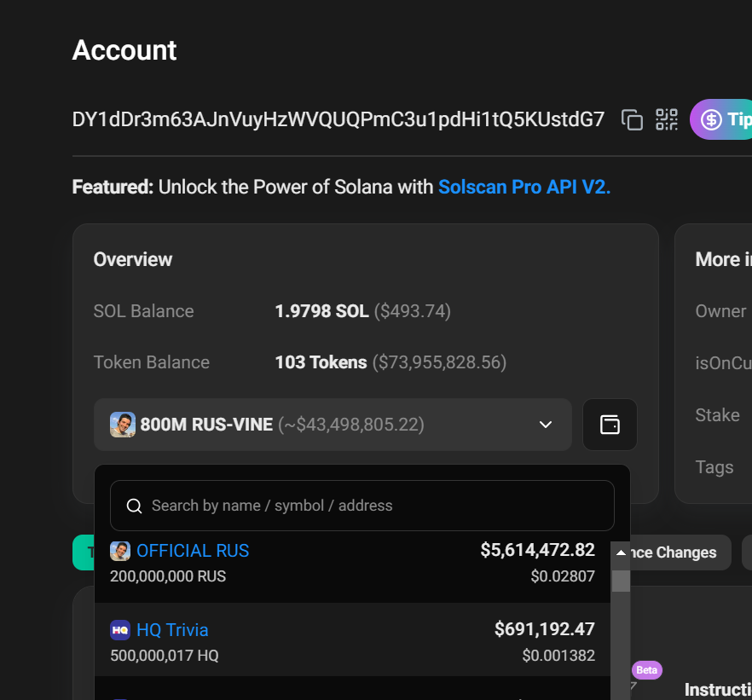Click the Owner label in More info
752x700 pixels.
[x=720, y=311]
